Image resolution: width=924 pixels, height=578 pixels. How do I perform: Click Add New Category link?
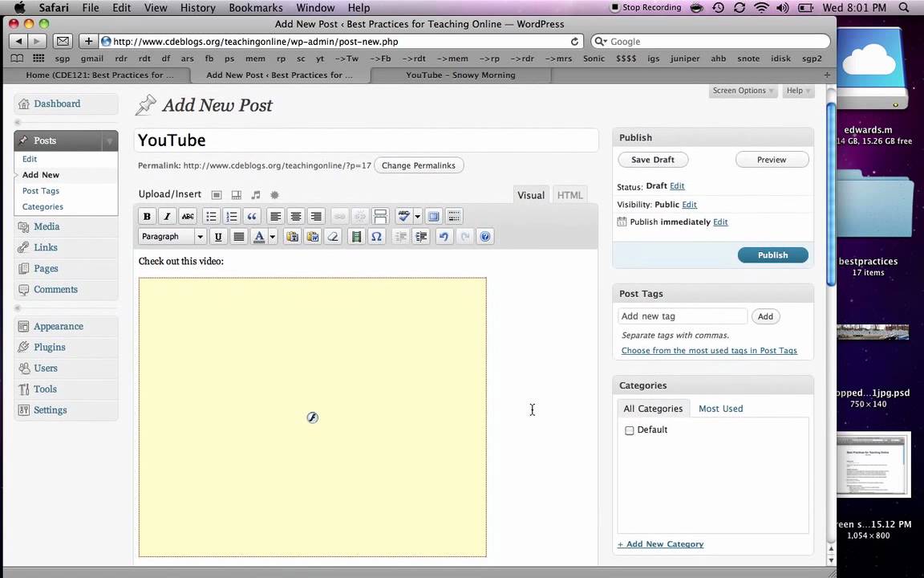661,543
